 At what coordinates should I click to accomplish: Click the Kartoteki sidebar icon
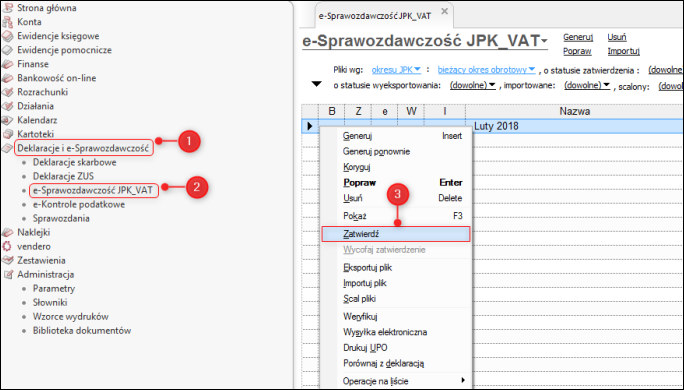[x=7, y=134]
